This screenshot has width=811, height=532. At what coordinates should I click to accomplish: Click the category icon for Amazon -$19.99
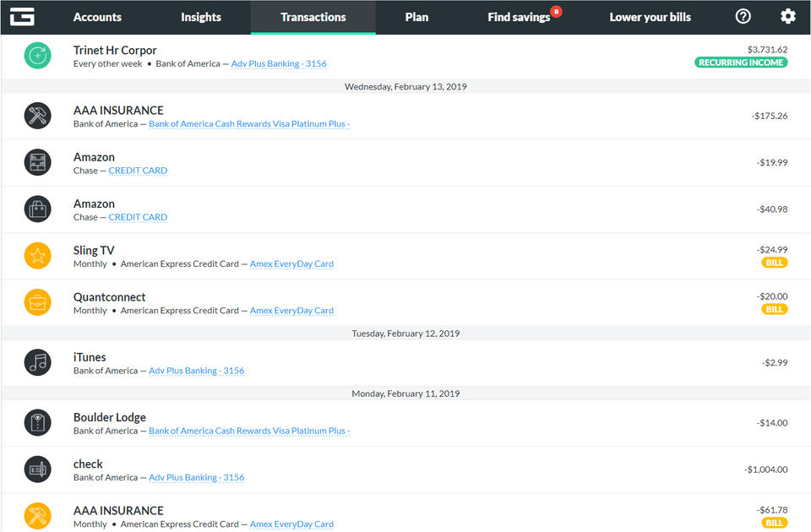pyautogui.click(x=38, y=162)
